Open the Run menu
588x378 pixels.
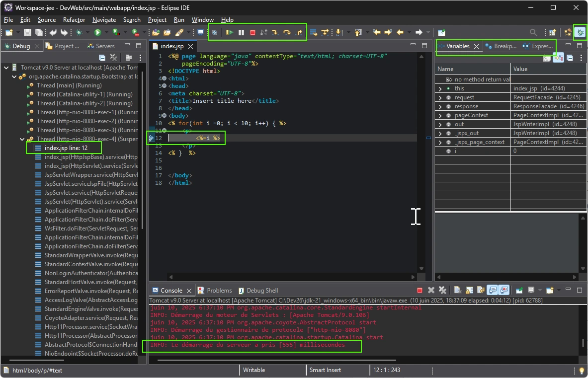coord(179,20)
